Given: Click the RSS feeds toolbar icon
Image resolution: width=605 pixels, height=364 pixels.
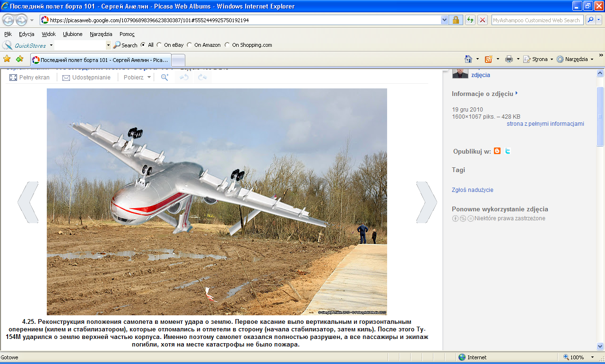Looking at the screenshot, I should [x=489, y=59].
